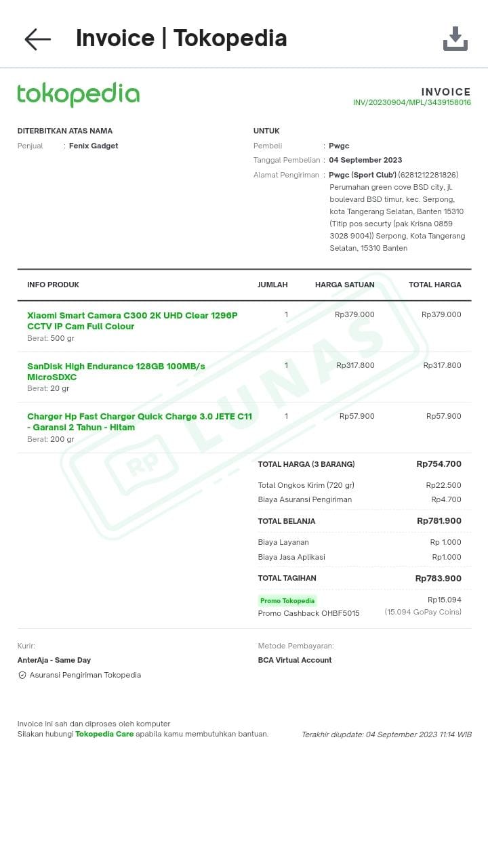
Task: Click the INFO PRODUK column header
Action: (x=53, y=285)
